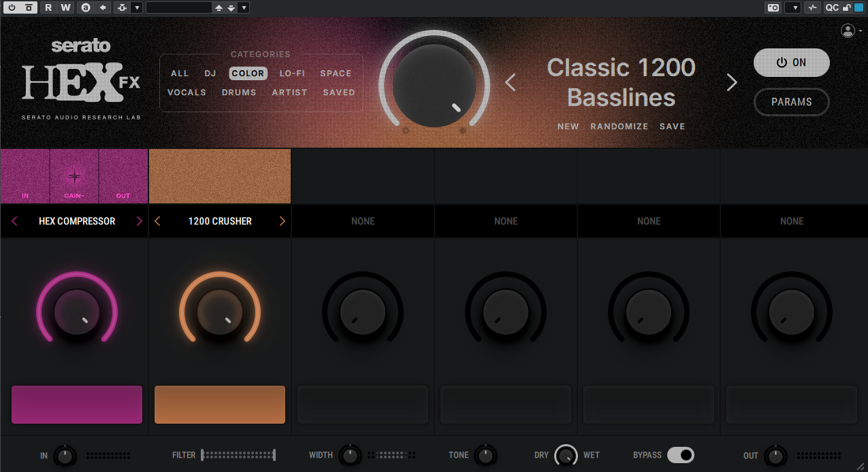Previous effect arrow left of 1200 CRUSHER
868x472 pixels.
[157, 221]
